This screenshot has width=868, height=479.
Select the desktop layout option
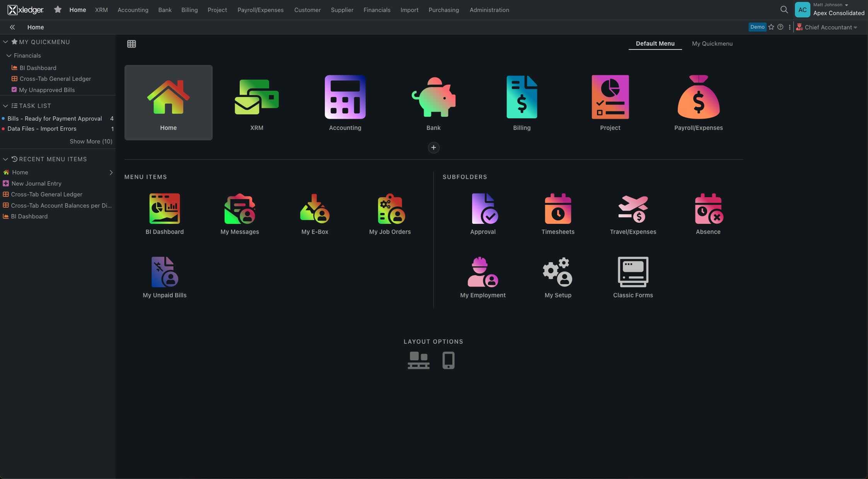418,361
